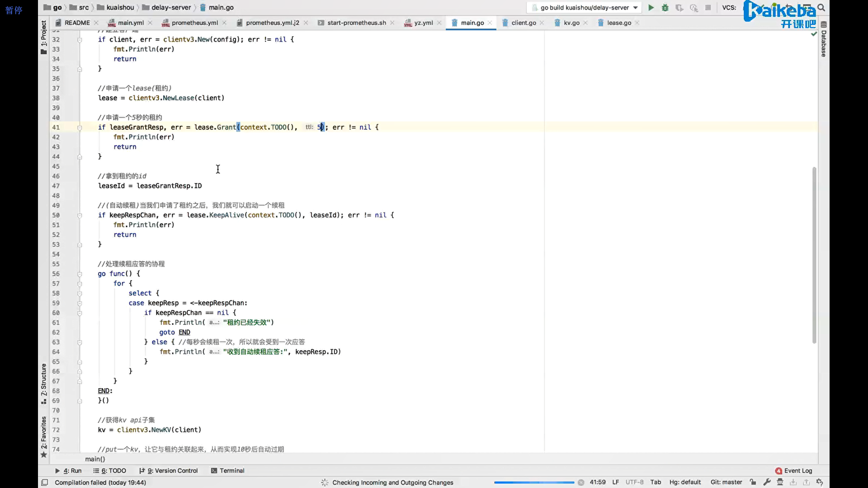The image size is (868, 488).
Task: Collapse the go func block at line 56
Action: (80, 274)
